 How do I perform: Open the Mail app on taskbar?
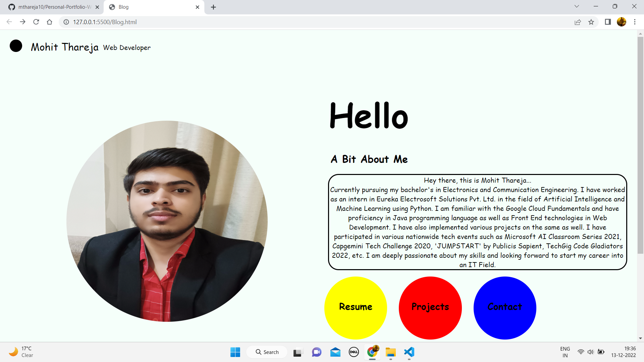tap(335, 352)
